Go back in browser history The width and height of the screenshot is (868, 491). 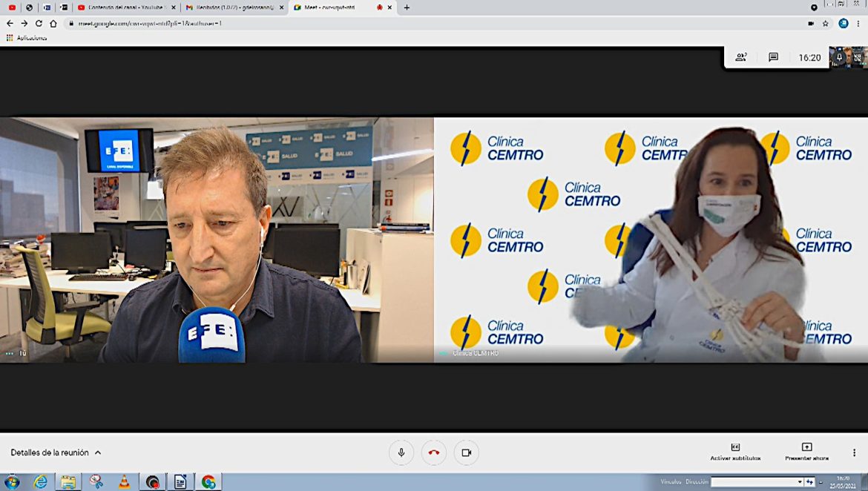pos(10,23)
